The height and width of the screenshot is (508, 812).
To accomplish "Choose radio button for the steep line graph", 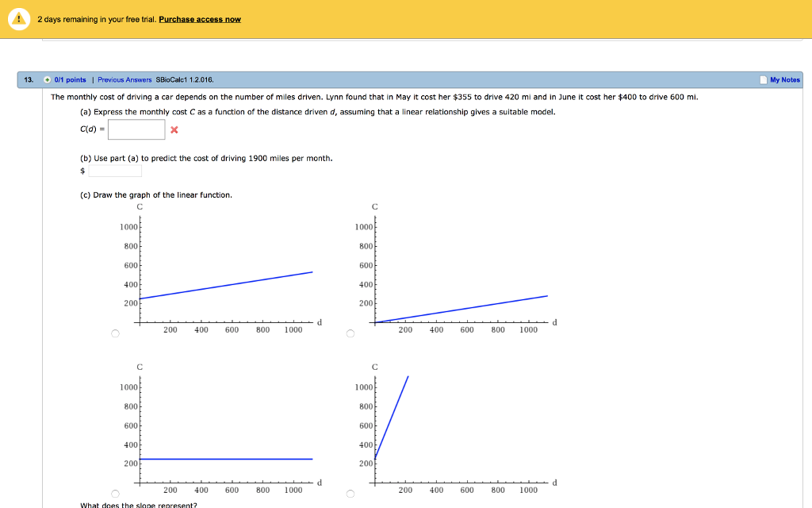I will [350, 495].
